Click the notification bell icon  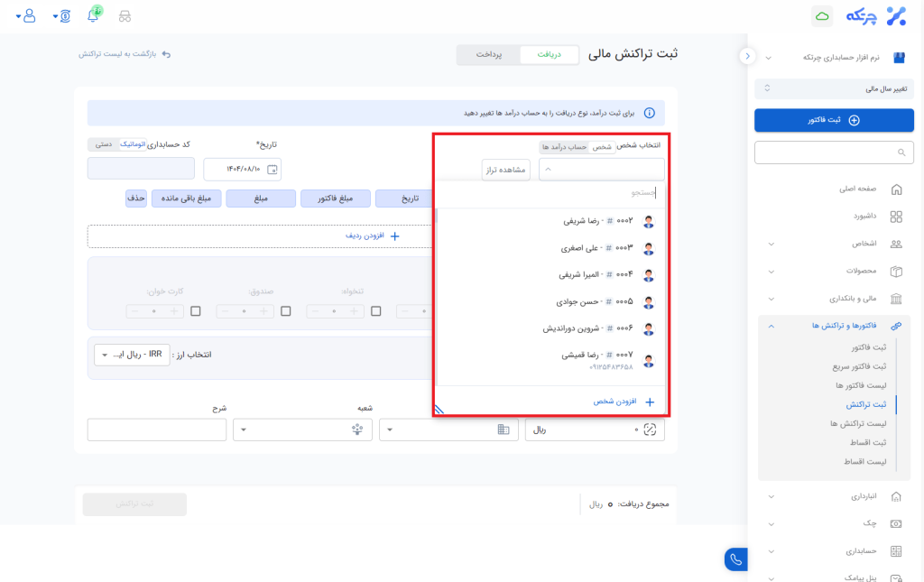tap(93, 15)
